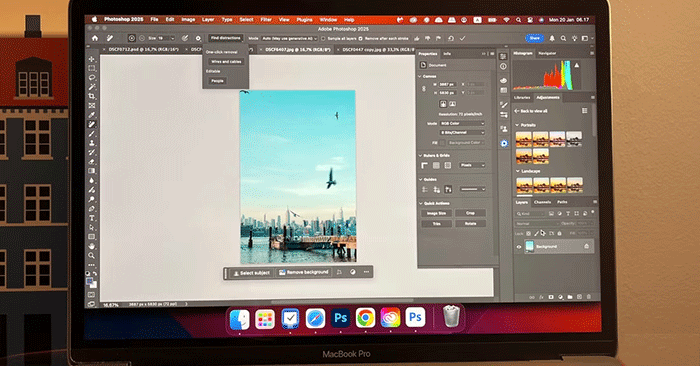Open the RGB Color mode dropdown
The image size is (700, 366).
(x=462, y=124)
